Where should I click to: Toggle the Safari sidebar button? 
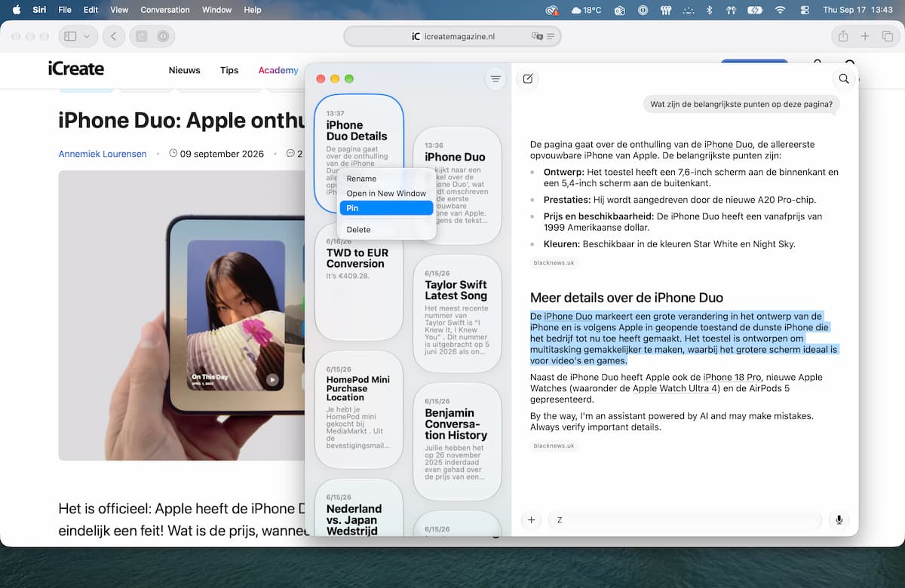(x=70, y=36)
